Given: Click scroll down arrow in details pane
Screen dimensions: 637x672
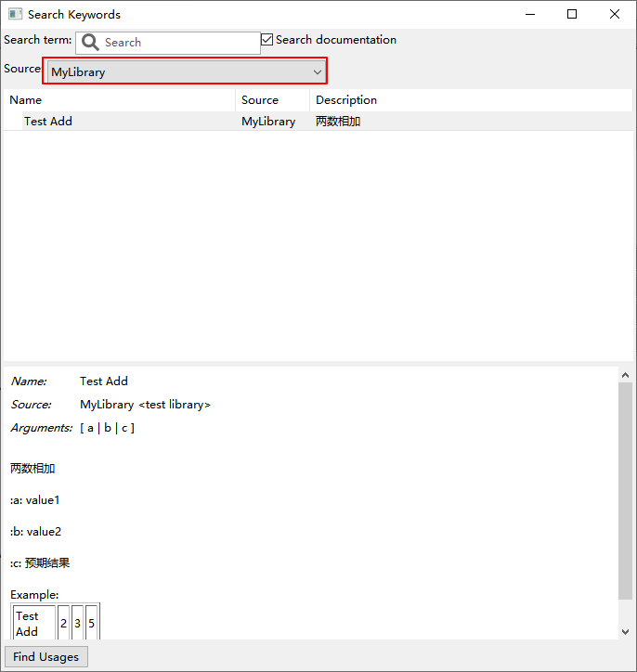Looking at the screenshot, I should 626,632.
